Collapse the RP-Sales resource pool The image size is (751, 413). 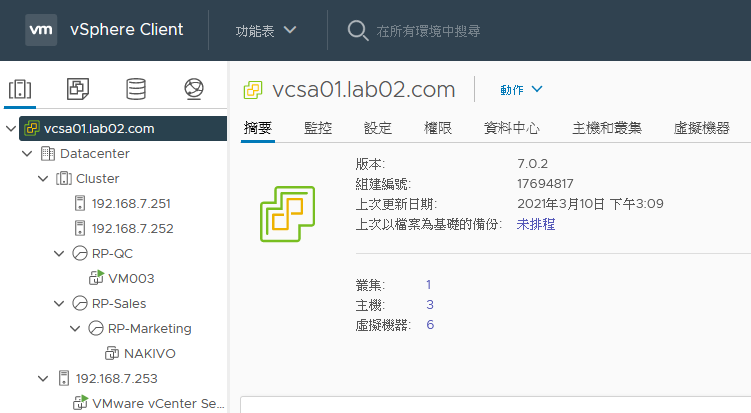tap(59, 303)
